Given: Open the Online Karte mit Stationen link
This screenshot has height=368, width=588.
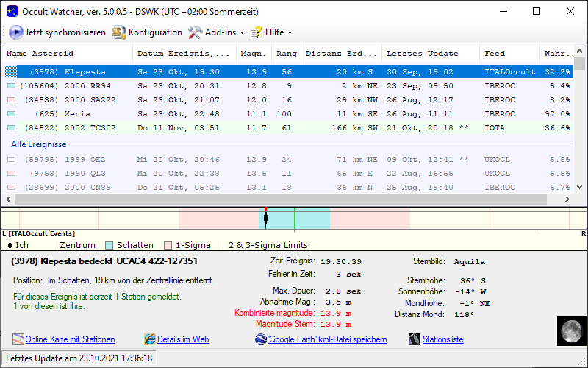Looking at the screenshot, I should (70, 339).
